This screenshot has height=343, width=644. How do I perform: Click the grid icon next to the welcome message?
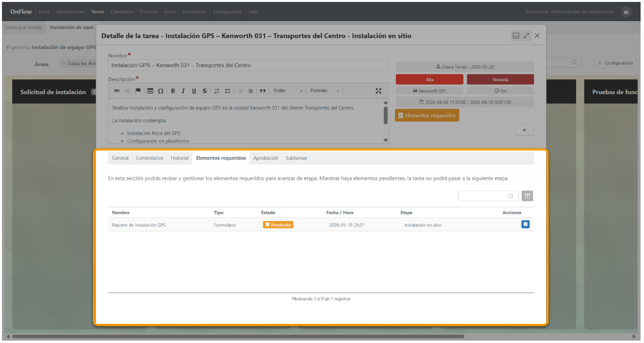(626, 12)
